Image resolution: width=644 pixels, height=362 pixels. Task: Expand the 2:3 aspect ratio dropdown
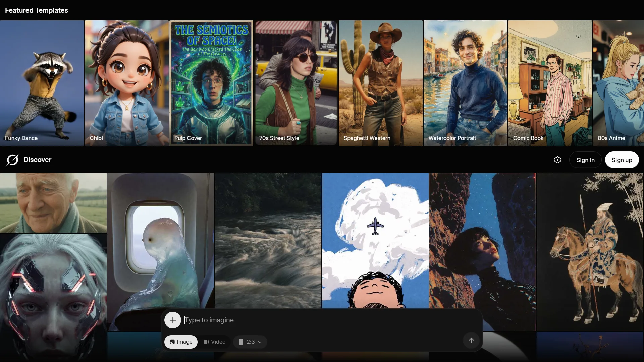pyautogui.click(x=250, y=342)
